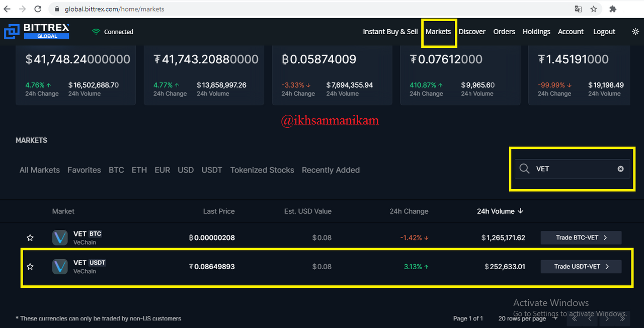The width and height of the screenshot is (644, 328).
Task: Open the translate page icon
Action: click(x=579, y=9)
